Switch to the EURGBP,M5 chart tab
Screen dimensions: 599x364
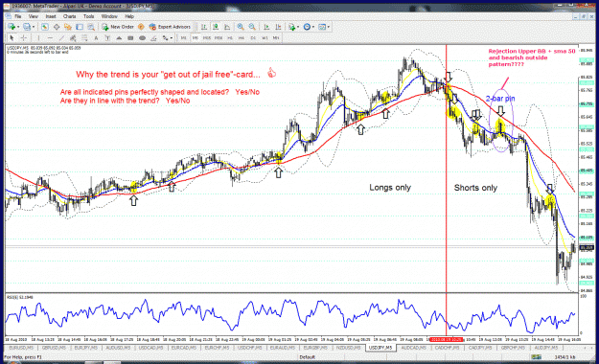[x=315, y=348]
